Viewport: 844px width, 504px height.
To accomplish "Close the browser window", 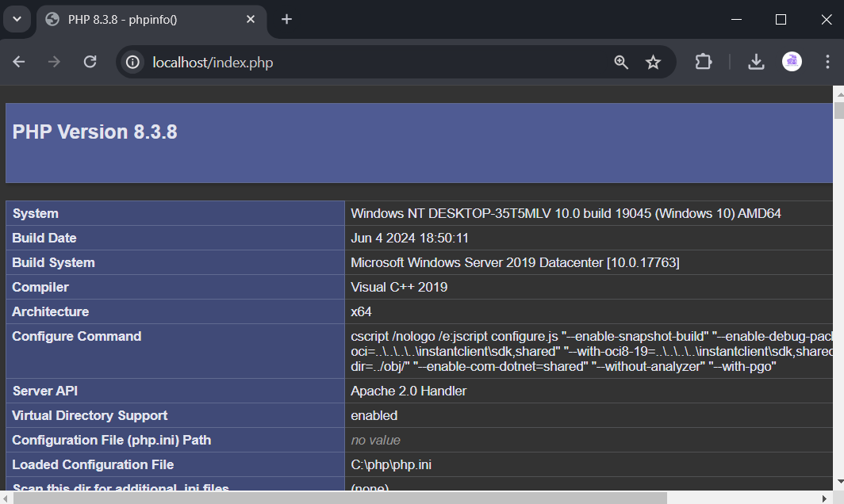I will (827, 19).
